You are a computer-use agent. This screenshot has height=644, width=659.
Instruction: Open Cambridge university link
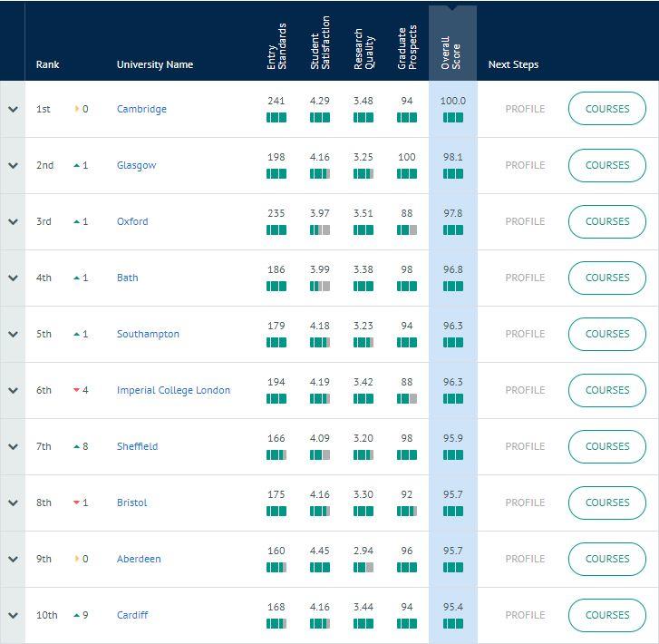[x=141, y=109]
